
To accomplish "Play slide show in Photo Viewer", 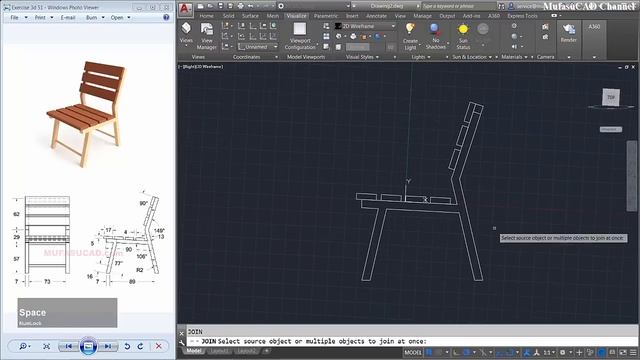I will (x=88, y=346).
